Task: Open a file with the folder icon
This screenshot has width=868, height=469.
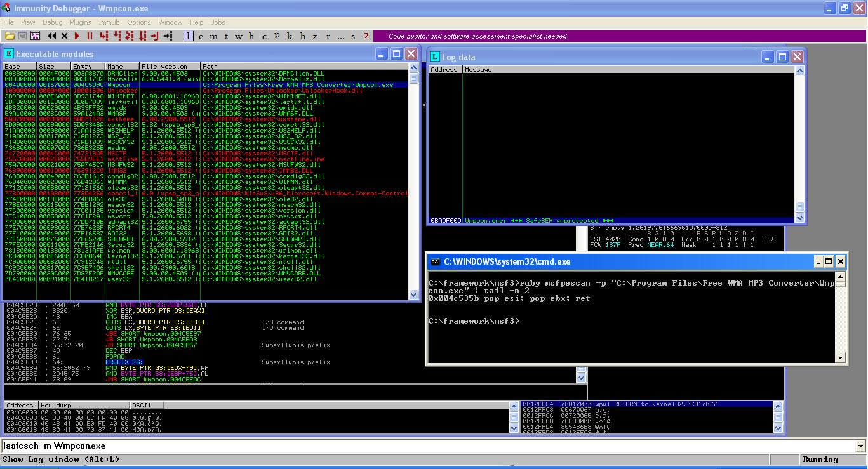Action: (10, 36)
